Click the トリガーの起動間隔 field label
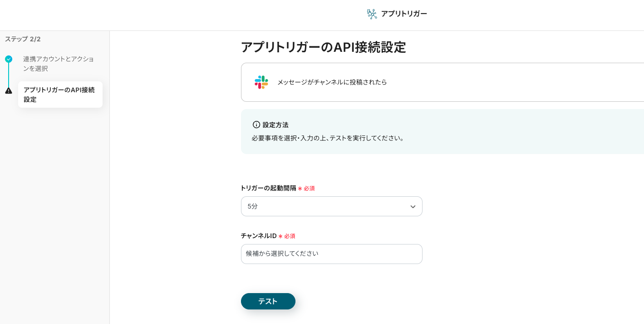Viewport: 644px width, 324px height. [x=268, y=188]
